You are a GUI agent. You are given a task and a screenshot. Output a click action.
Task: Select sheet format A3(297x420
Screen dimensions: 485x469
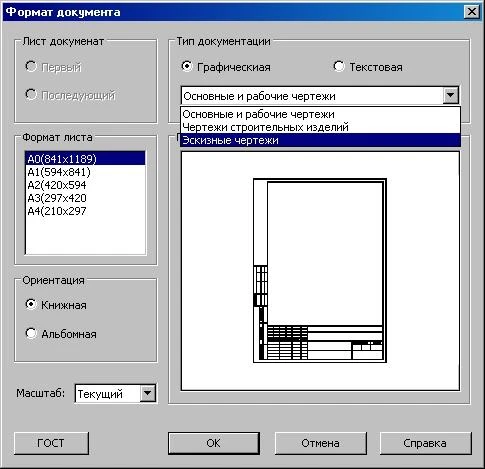[85, 198]
